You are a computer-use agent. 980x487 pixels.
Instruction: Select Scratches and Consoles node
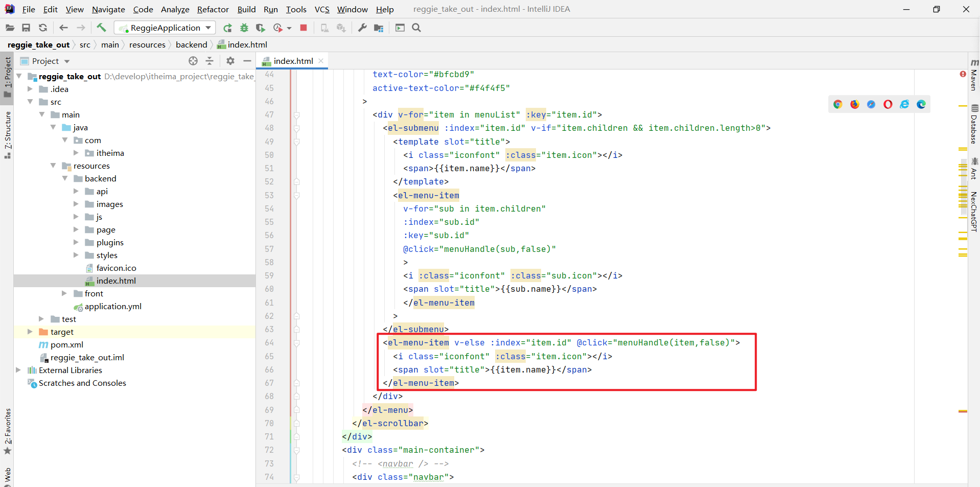(82, 383)
